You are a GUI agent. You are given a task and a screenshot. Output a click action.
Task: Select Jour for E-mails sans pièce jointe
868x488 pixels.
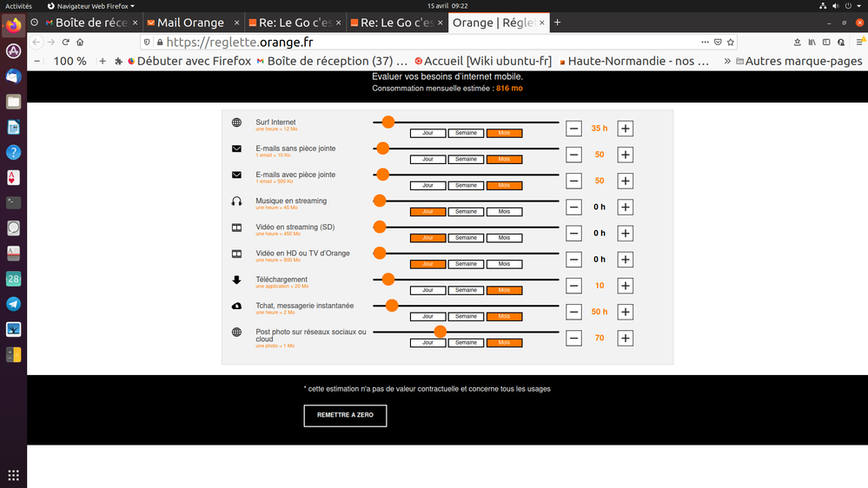coord(427,159)
